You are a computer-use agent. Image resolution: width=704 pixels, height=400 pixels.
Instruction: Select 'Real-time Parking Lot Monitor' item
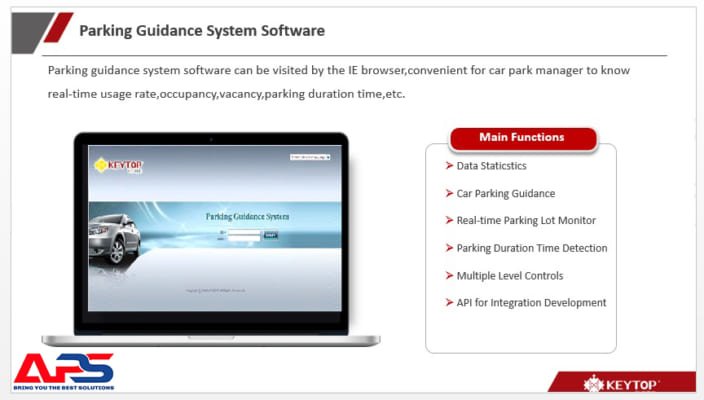click(x=526, y=220)
